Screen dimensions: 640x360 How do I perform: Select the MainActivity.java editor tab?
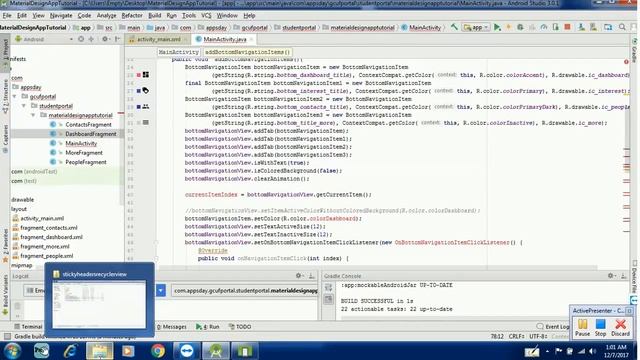click(x=224, y=39)
